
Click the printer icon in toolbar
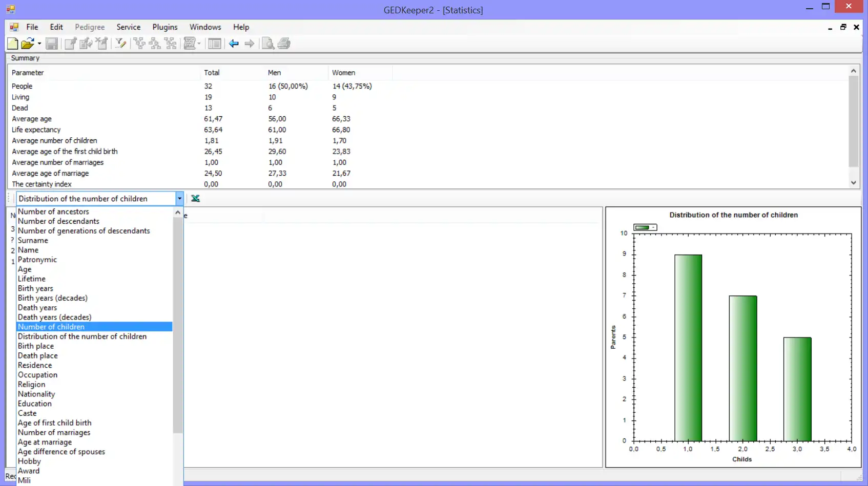tap(284, 44)
